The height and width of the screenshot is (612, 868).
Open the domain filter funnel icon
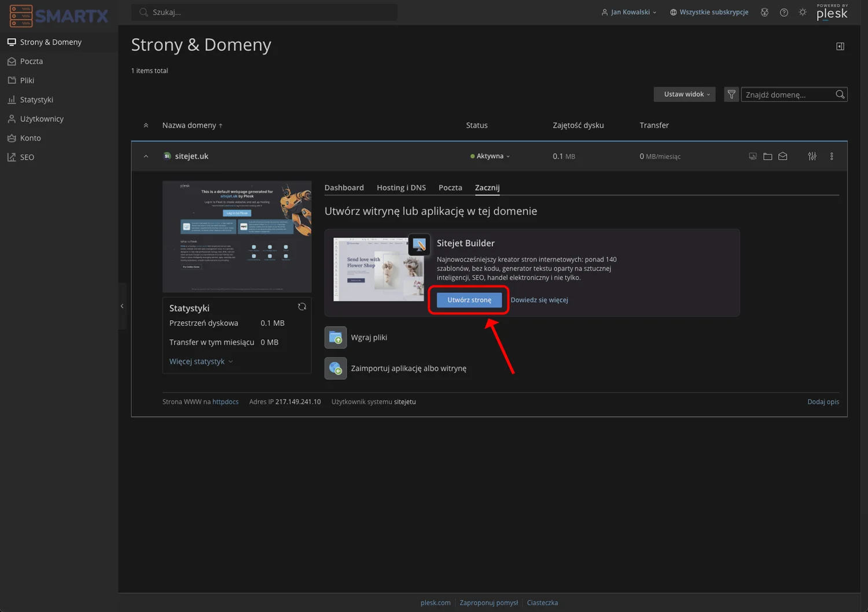tap(731, 94)
